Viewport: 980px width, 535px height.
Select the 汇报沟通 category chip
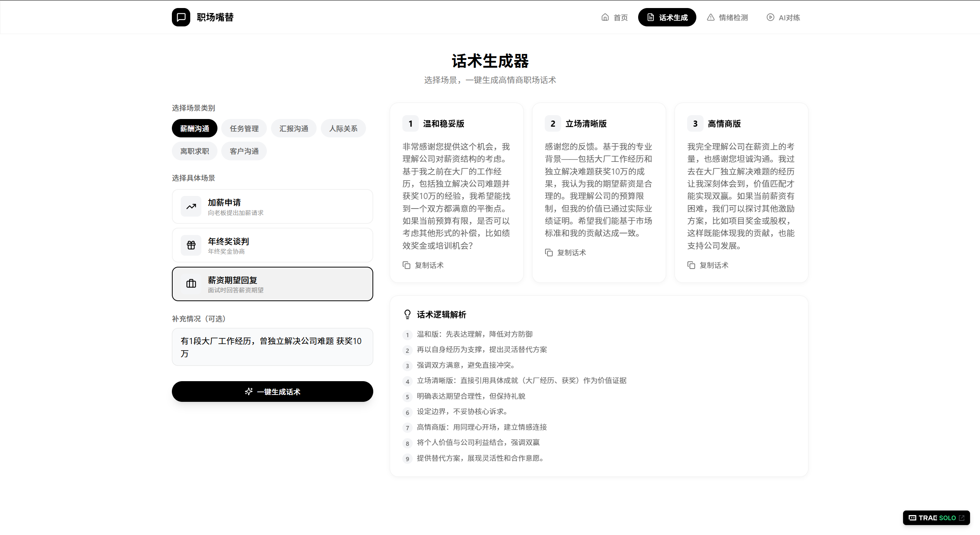[294, 129]
